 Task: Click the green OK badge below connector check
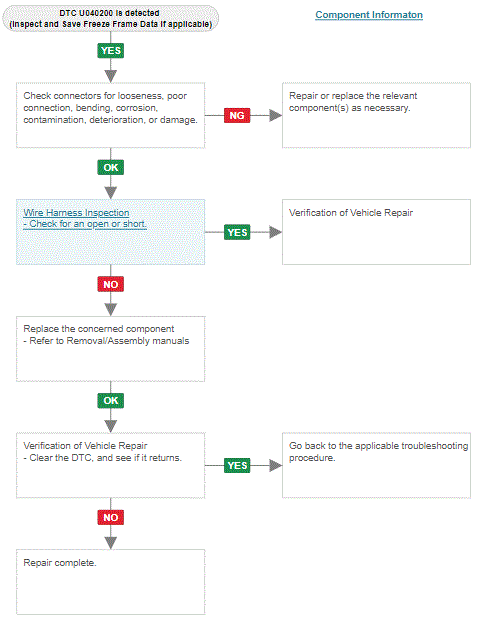click(x=111, y=167)
